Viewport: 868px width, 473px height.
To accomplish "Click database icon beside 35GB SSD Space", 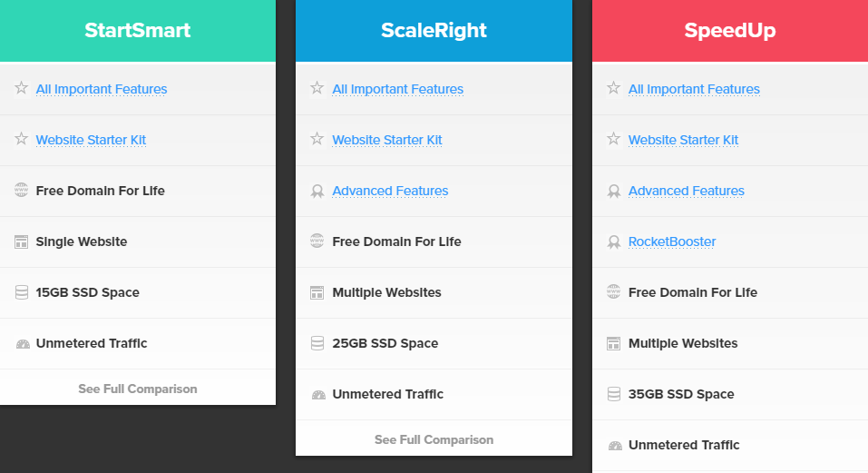I will click(x=614, y=394).
